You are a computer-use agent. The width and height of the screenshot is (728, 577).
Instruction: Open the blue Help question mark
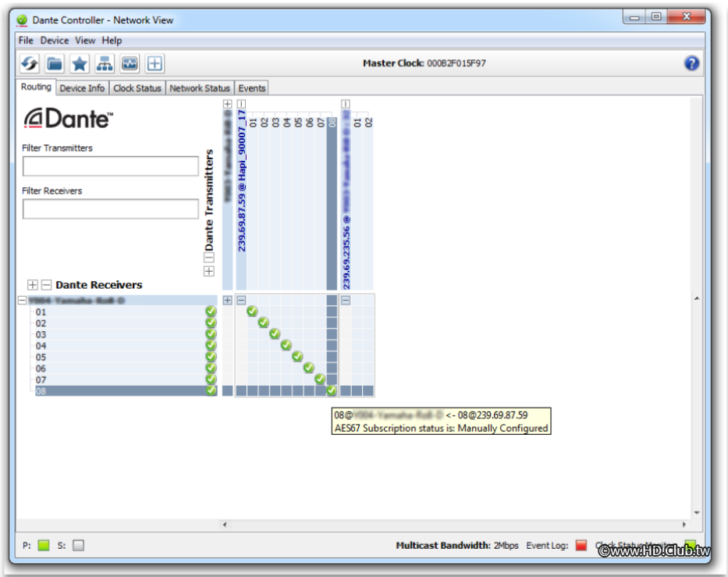691,63
